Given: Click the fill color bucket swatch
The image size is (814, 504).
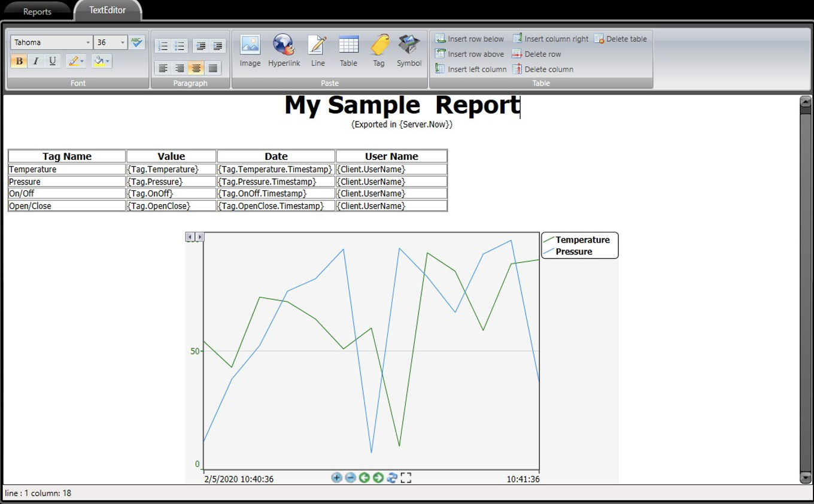Looking at the screenshot, I should (99, 61).
